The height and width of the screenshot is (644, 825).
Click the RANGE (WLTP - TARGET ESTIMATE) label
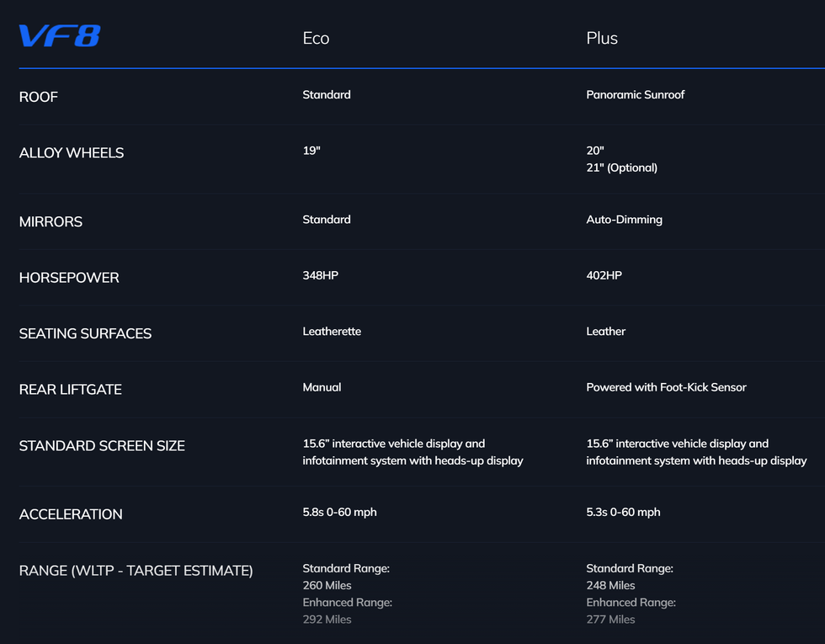136,571
